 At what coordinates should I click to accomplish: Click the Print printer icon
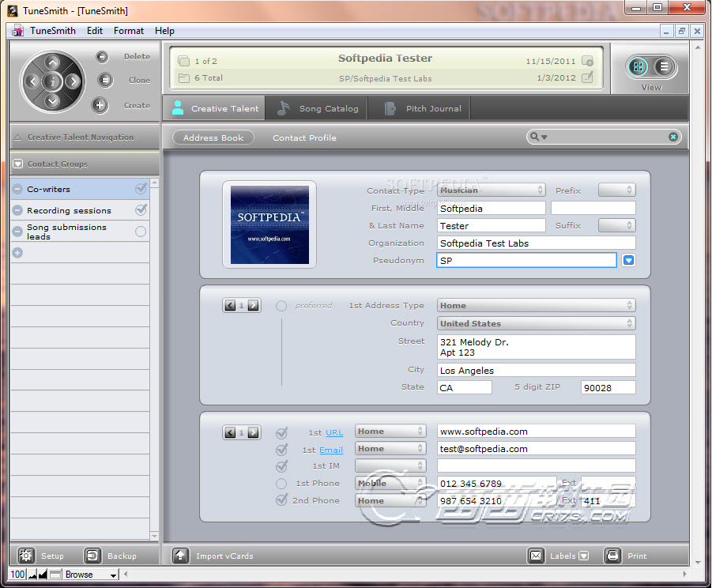tap(612, 556)
